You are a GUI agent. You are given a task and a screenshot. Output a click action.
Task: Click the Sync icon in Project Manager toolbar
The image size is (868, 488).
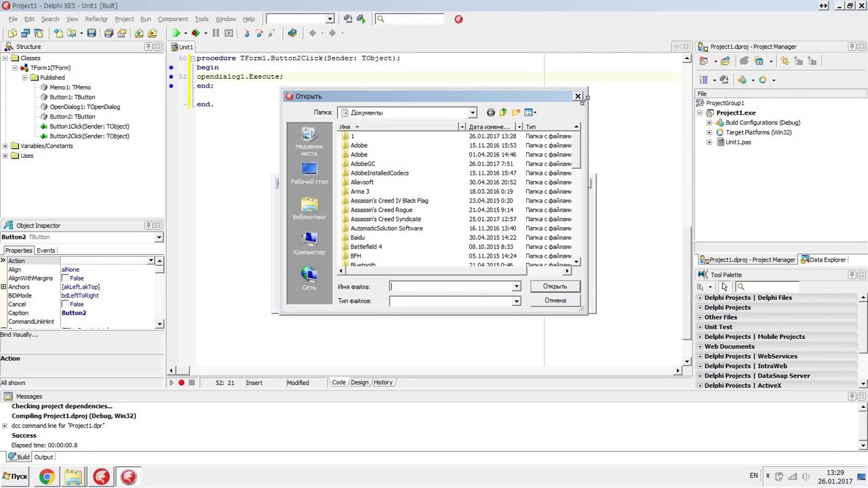tap(785, 61)
